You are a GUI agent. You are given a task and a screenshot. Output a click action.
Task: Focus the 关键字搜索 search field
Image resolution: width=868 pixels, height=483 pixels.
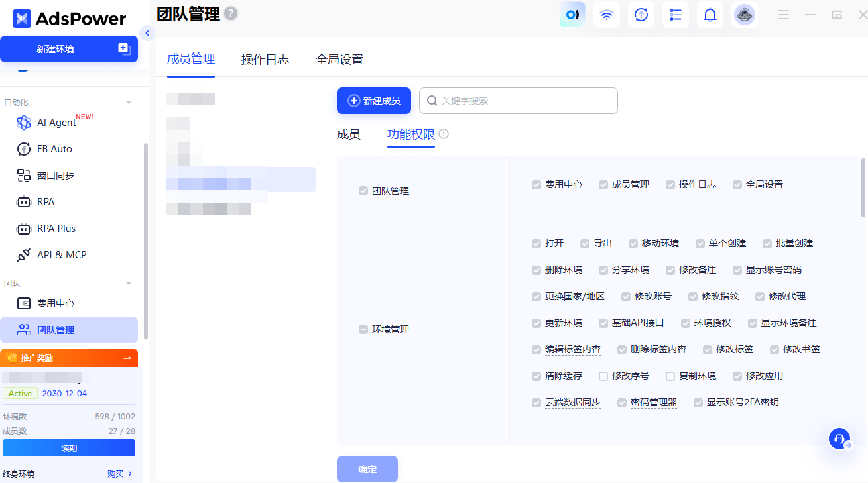pos(519,101)
